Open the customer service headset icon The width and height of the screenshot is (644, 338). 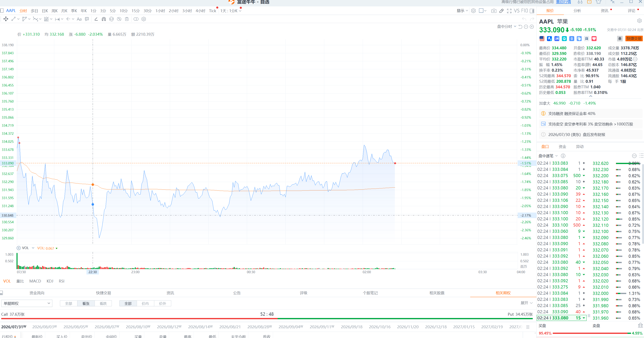pos(580,2)
